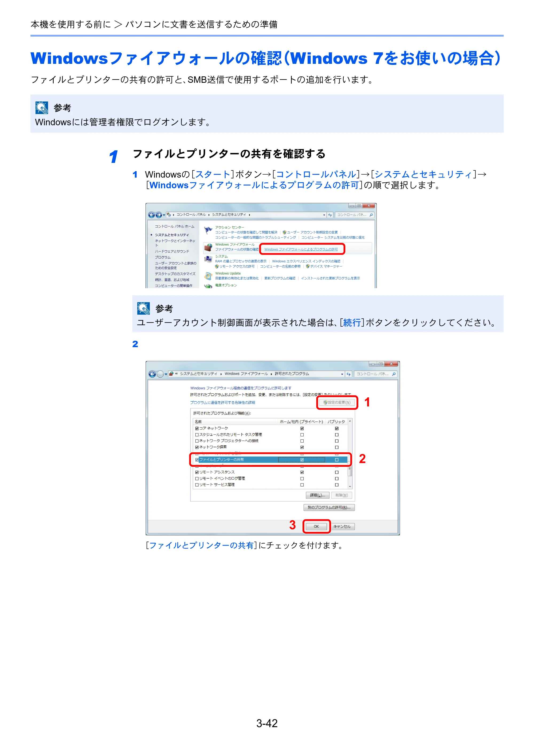The height and width of the screenshot is (756, 534).
Task: Click the ファイアウォールの状態の確認 link
Action: tap(237, 249)
